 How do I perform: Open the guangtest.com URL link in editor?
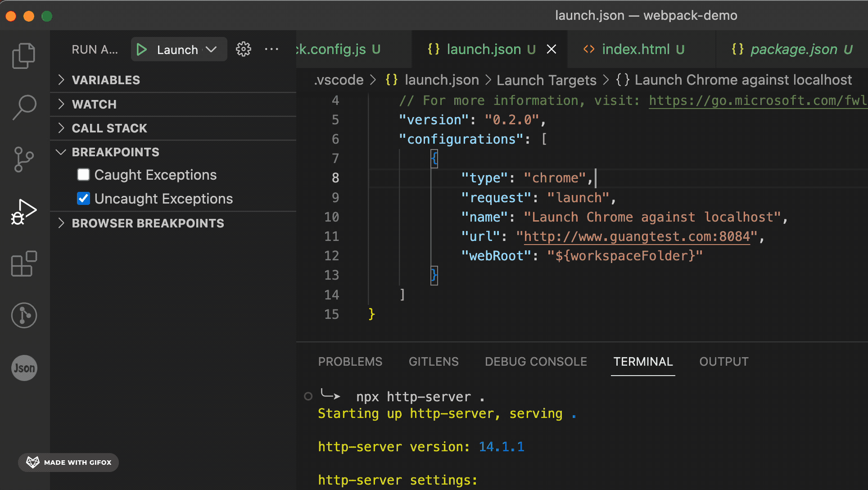point(637,236)
